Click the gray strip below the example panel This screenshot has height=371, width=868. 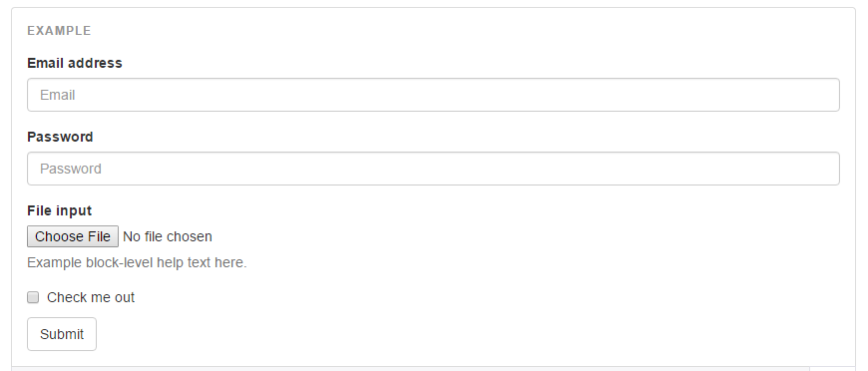(x=411, y=369)
